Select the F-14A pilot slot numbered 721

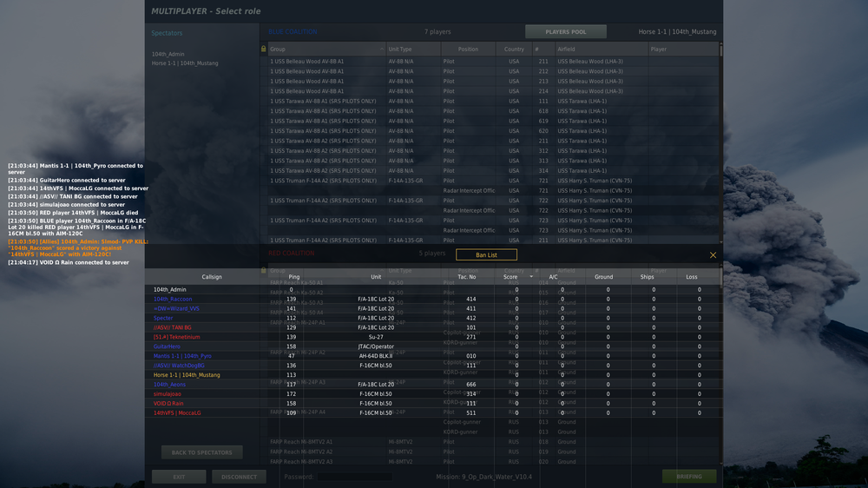pyautogui.click(x=493, y=181)
